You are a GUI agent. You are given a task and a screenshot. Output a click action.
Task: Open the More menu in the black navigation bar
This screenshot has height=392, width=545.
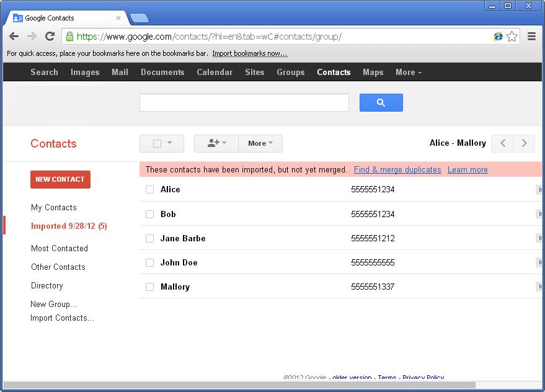[408, 73]
